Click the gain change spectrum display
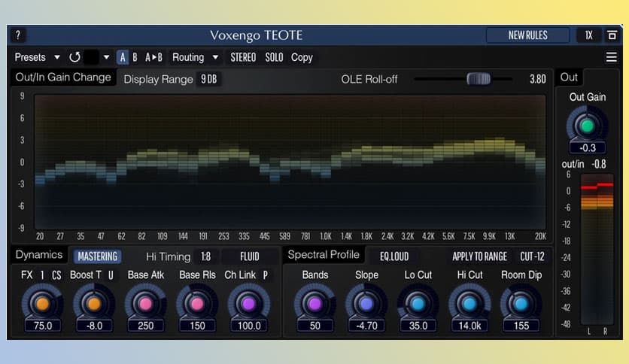The width and height of the screenshot is (629, 364). [x=290, y=162]
